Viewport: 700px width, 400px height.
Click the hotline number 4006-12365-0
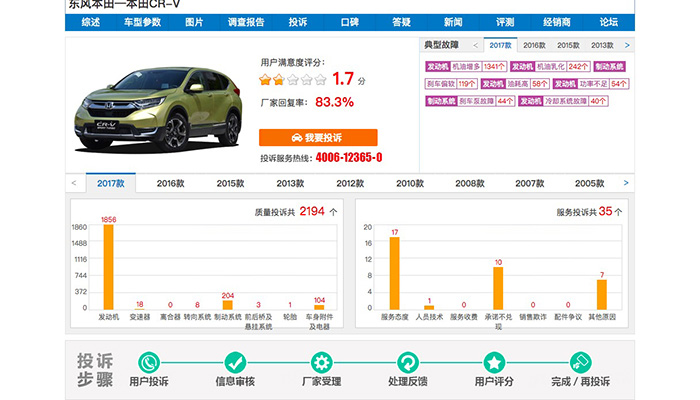349,157
